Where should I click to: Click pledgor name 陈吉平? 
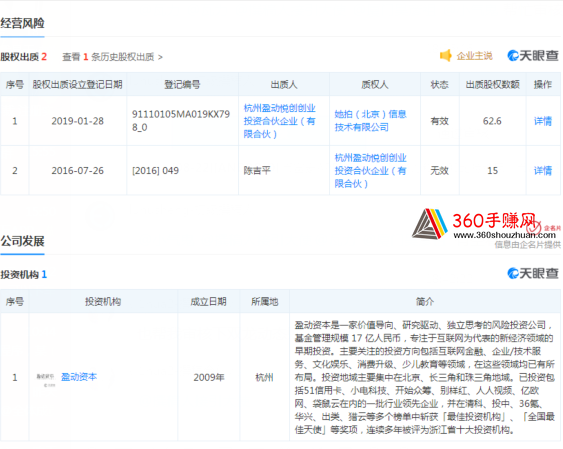[x=257, y=170]
